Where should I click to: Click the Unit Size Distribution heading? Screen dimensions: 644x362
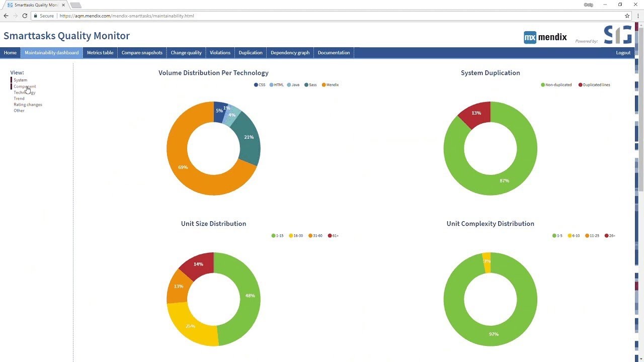point(213,224)
